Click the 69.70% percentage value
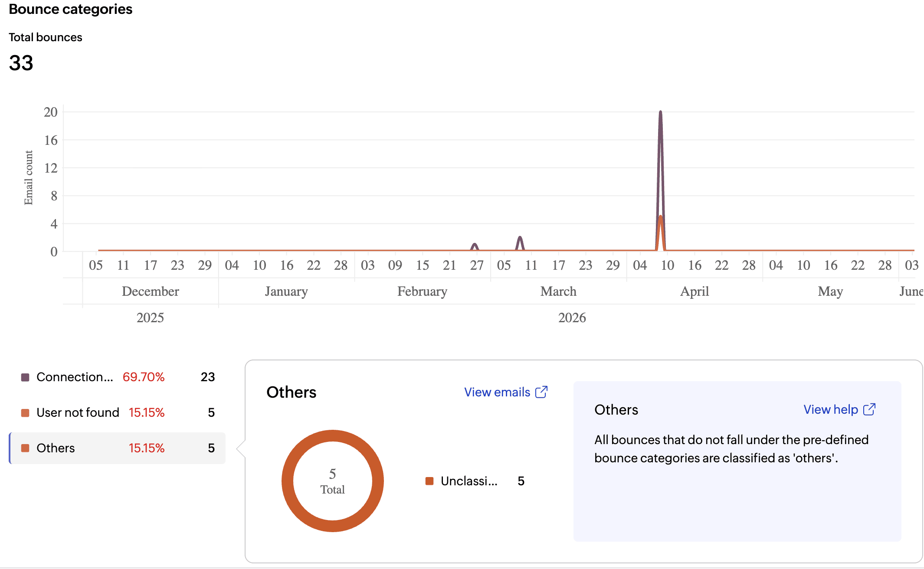Screen dimensions: 924x569 coord(144,377)
